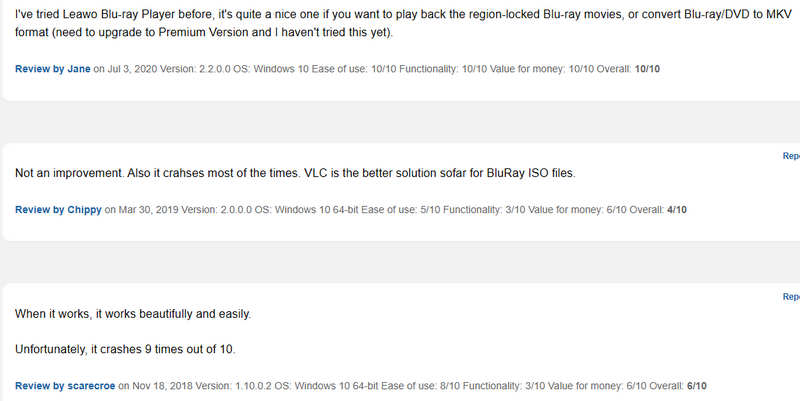
Task: Click the Reply/Report link on Chippy's review
Action: coord(791,156)
